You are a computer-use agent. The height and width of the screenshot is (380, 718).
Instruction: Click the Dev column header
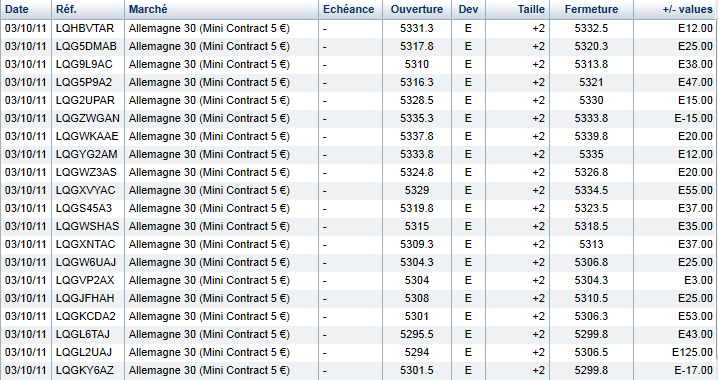(x=468, y=9)
